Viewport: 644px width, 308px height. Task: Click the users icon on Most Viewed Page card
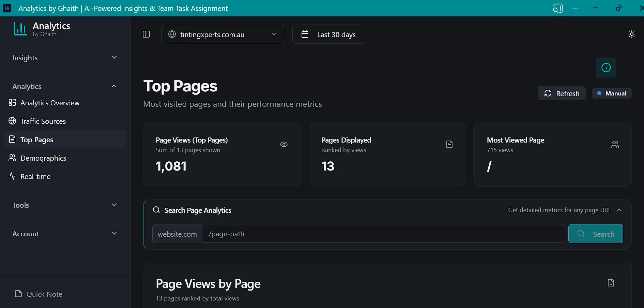pos(615,144)
